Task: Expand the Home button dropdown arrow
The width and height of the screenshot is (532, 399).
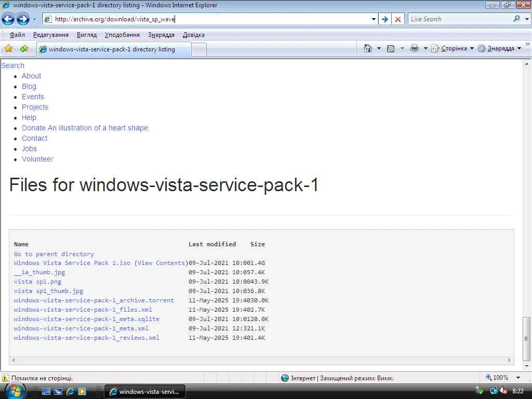Action: point(379,48)
